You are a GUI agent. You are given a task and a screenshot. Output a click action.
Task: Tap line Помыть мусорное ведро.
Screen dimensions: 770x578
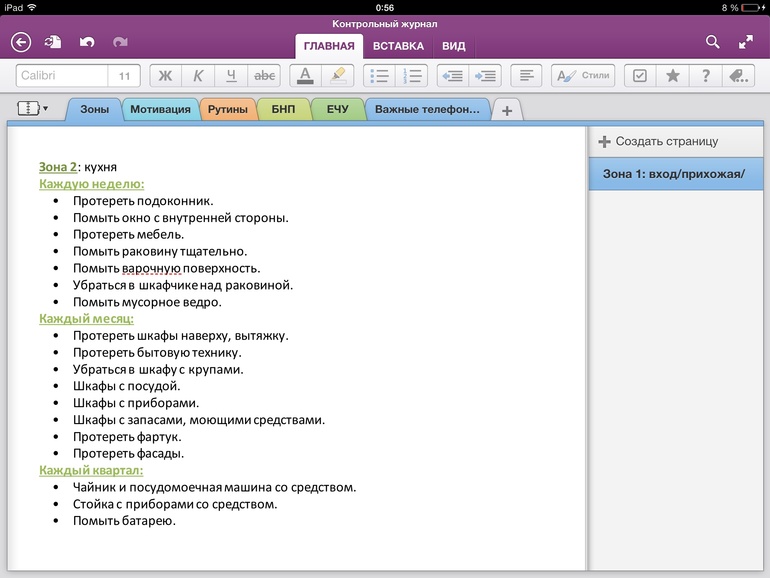pyautogui.click(x=147, y=302)
